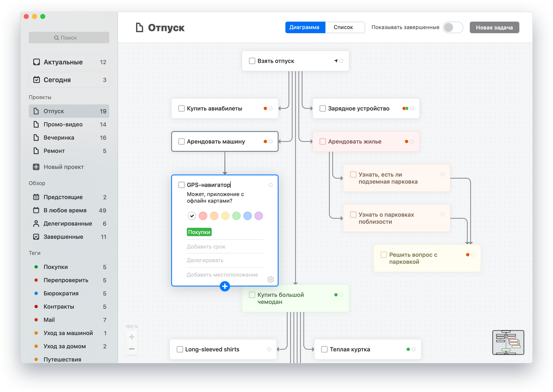This screenshot has width=553, height=392.
Task: Click the gear settings icon in GPS-навигатор card
Action: [x=270, y=279]
